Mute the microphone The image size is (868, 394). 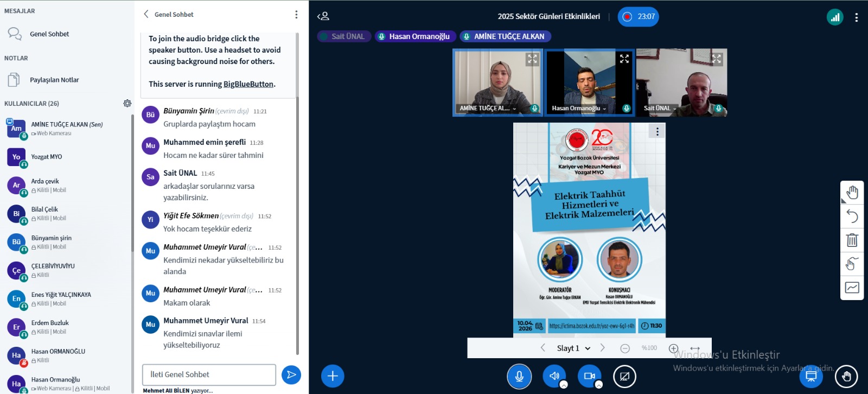point(519,376)
